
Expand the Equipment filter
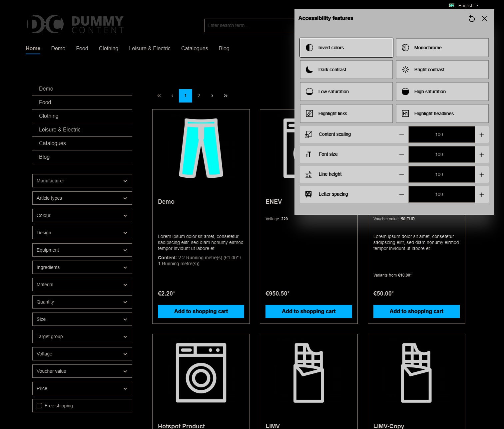[82, 250]
